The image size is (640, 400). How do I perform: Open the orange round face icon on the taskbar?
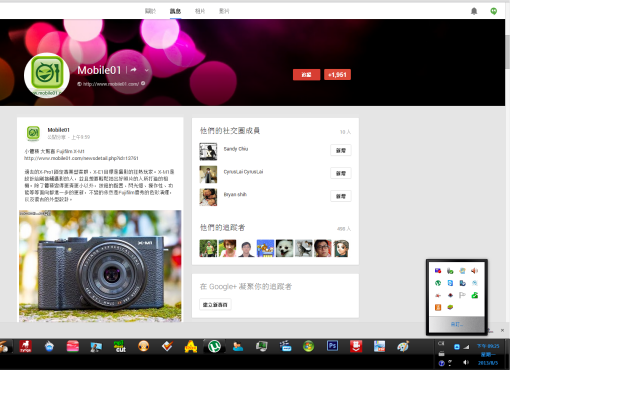coord(143,347)
